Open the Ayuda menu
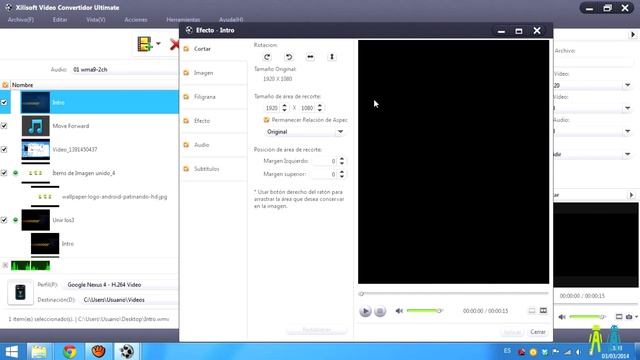 tap(231, 20)
